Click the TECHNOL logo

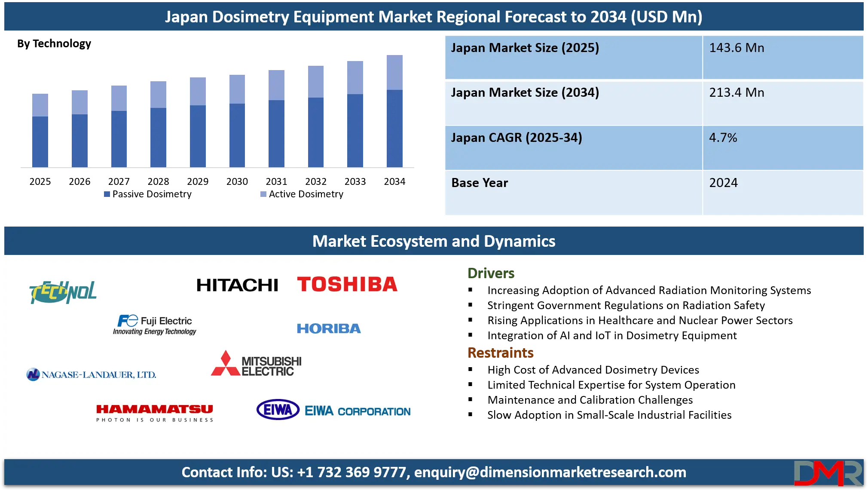coord(63,292)
